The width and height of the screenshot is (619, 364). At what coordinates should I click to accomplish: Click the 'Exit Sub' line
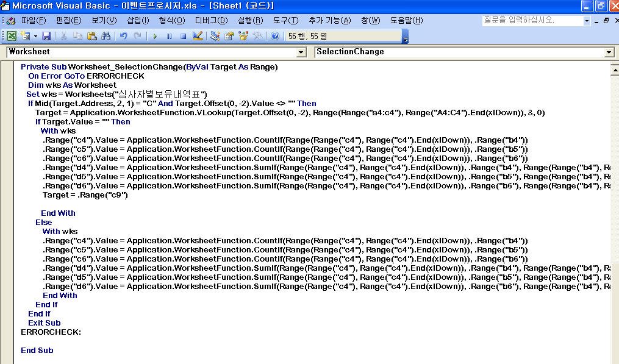pos(44,323)
